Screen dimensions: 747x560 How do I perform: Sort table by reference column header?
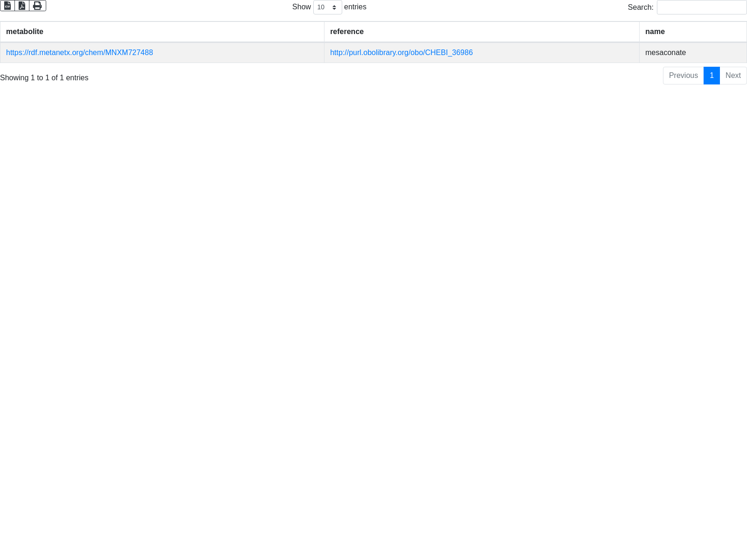(346, 32)
